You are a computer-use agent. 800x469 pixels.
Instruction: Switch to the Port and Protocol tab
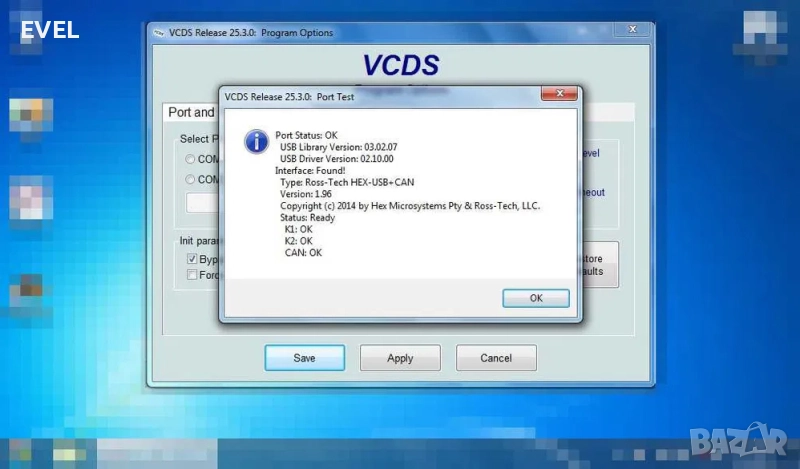191,113
